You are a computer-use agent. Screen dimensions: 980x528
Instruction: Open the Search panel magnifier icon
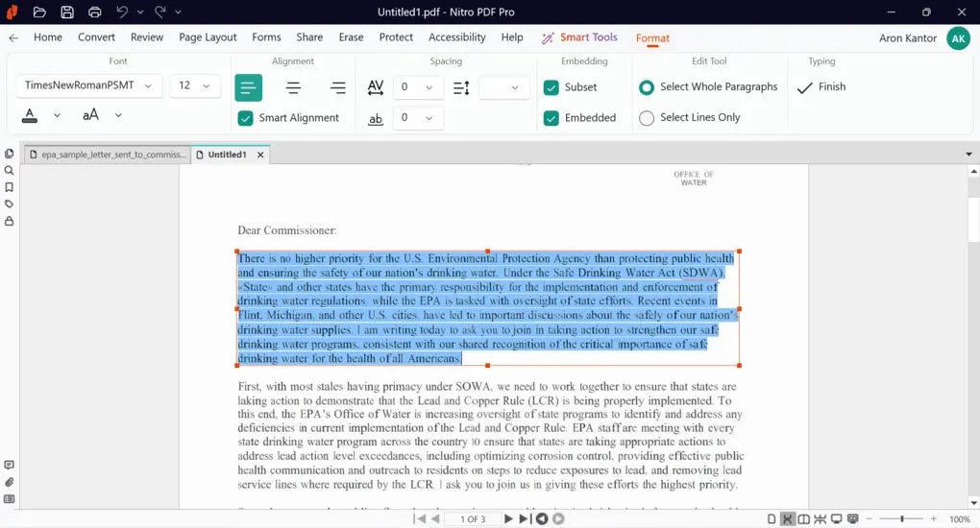10,171
